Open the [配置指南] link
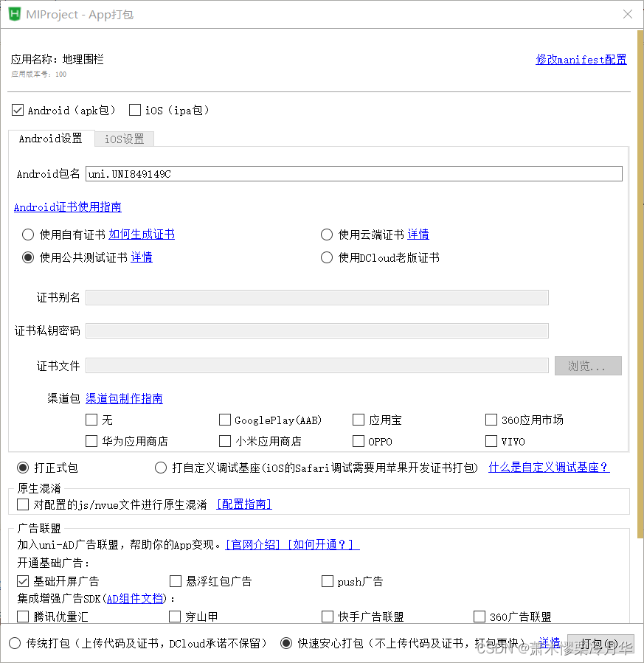The width and height of the screenshot is (644, 663). [x=244, y=504]
